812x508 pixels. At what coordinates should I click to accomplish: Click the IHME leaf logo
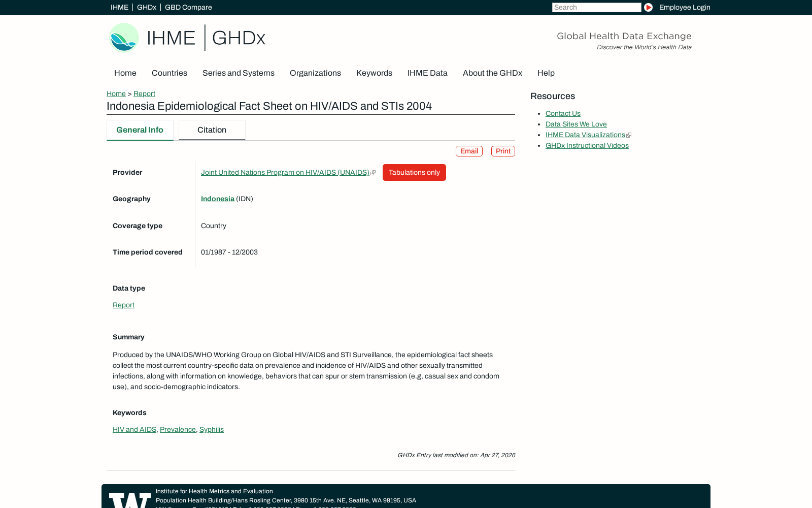point(124,38)
